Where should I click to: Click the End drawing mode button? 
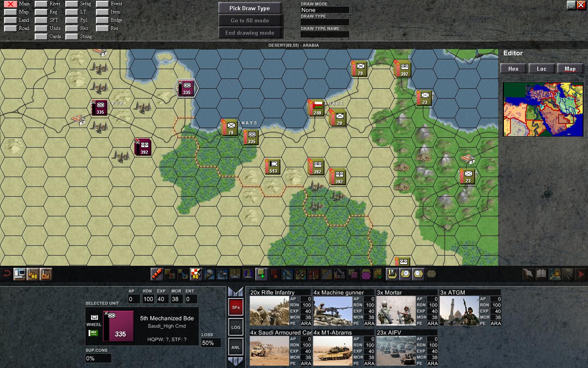[249, 33]
